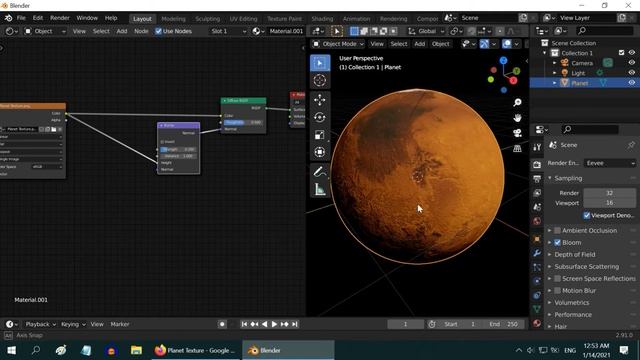Switch orthographic/perspective grid icon

point(517,149)
